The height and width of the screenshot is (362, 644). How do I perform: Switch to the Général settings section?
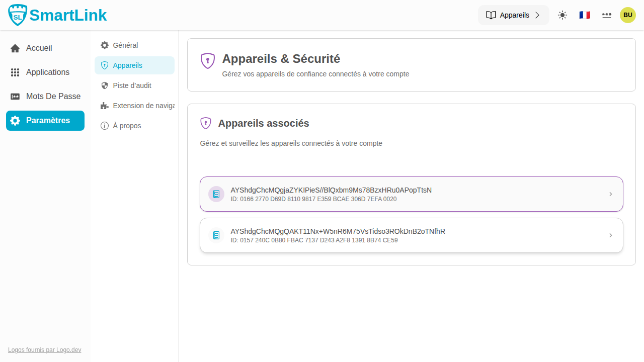coord(125,45)
